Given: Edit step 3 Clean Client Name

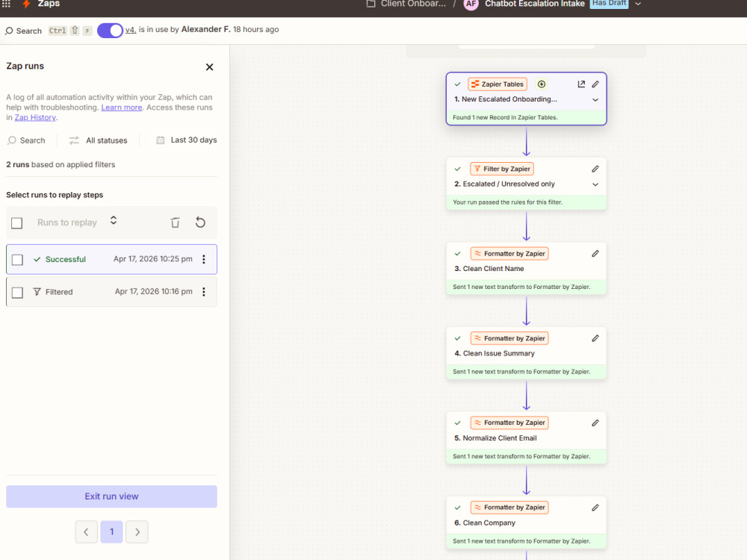Looking at the screenshot, I should tap(595, 254).
